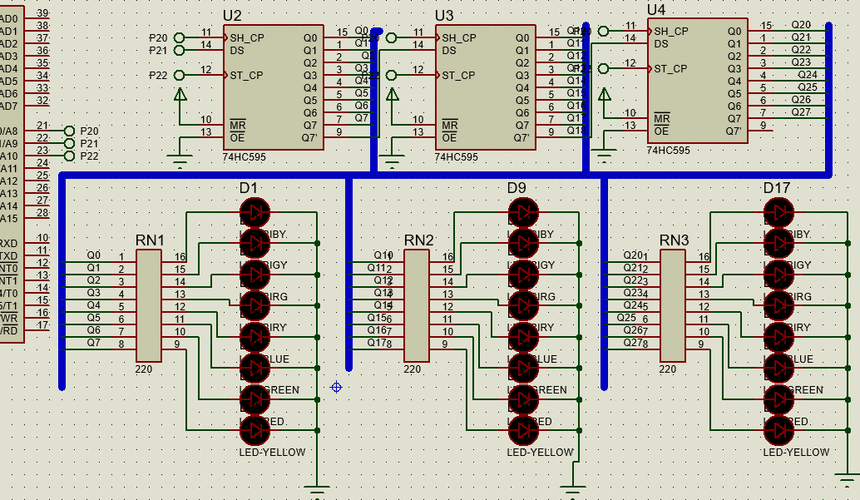Screen dimensions: 860x500
Task: Click bottom LED above left LED-YELLOW label
Action: pyautogui.click(x=253, y=430)
